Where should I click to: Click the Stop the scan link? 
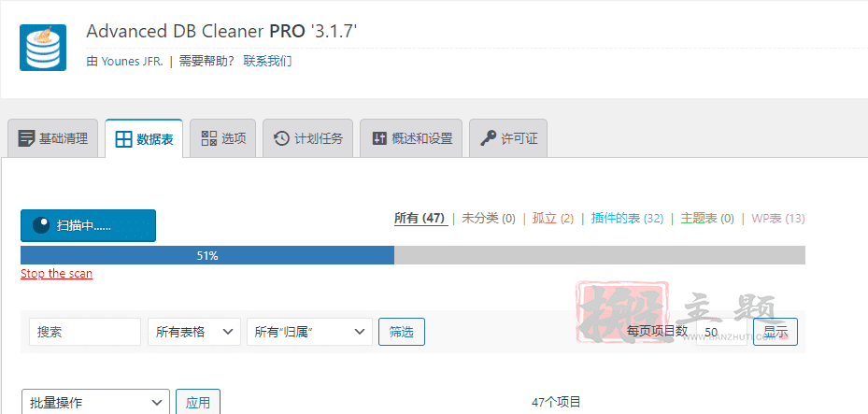[x=56, y=274]
